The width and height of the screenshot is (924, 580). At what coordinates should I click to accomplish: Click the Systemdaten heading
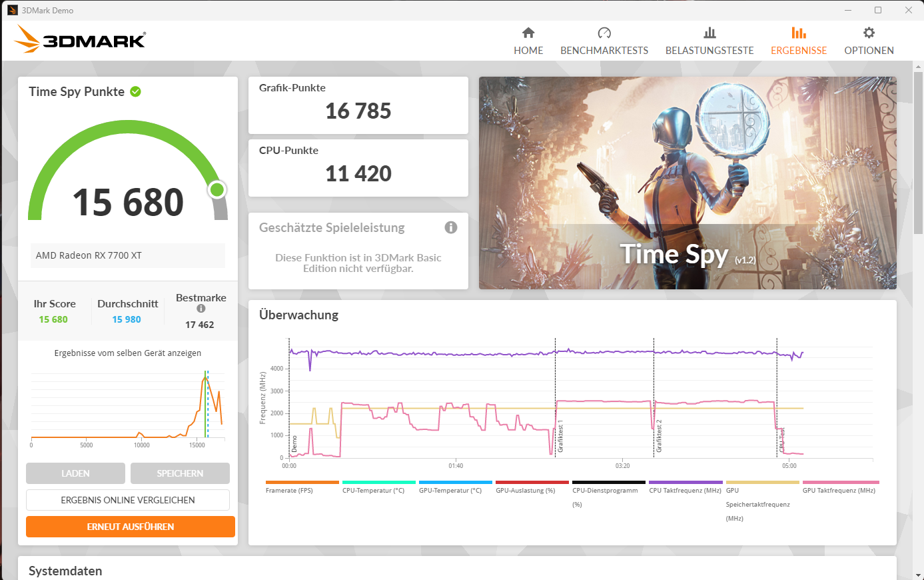click(x=65, y=571)
